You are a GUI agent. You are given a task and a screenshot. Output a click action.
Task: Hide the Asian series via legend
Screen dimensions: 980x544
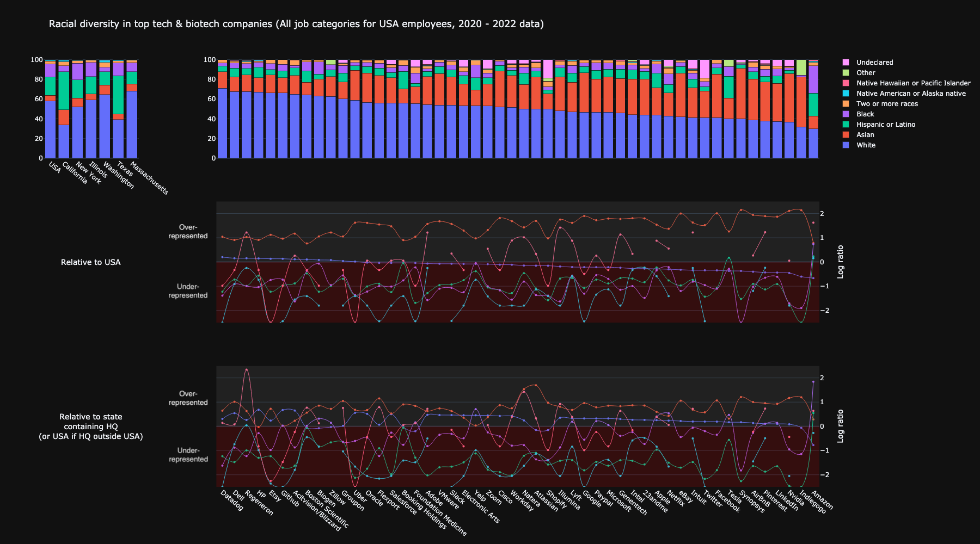click(865, 135)
